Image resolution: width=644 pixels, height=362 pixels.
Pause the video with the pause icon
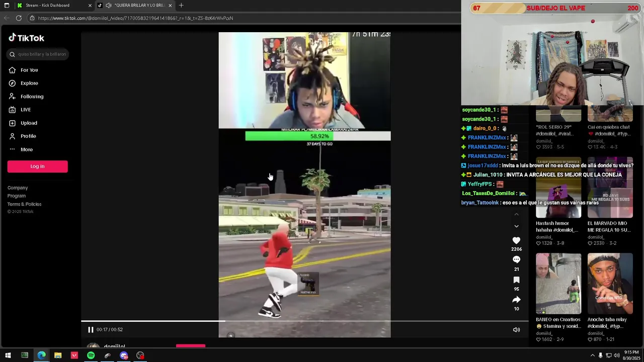(91, 330)
